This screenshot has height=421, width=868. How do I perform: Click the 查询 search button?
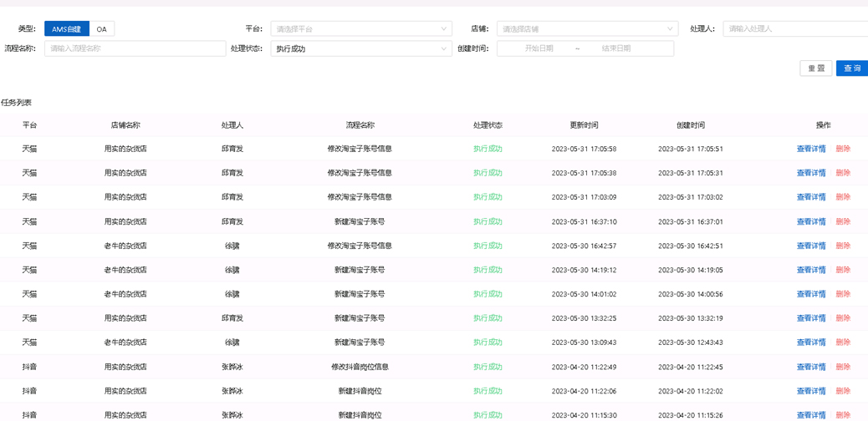(851, 68)
